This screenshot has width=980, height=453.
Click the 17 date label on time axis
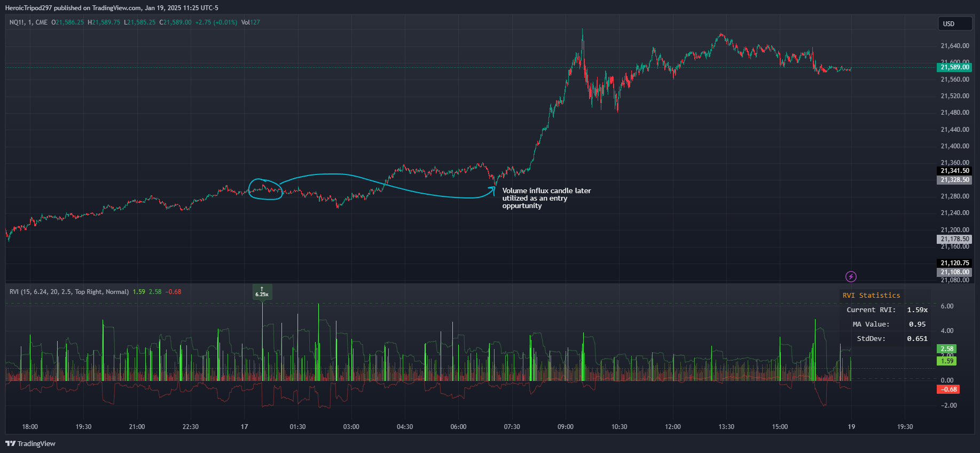coord(244,427)
